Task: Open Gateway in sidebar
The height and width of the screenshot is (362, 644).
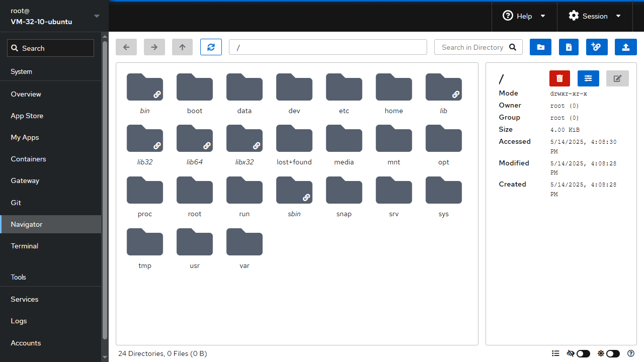Action: (50, 180)
